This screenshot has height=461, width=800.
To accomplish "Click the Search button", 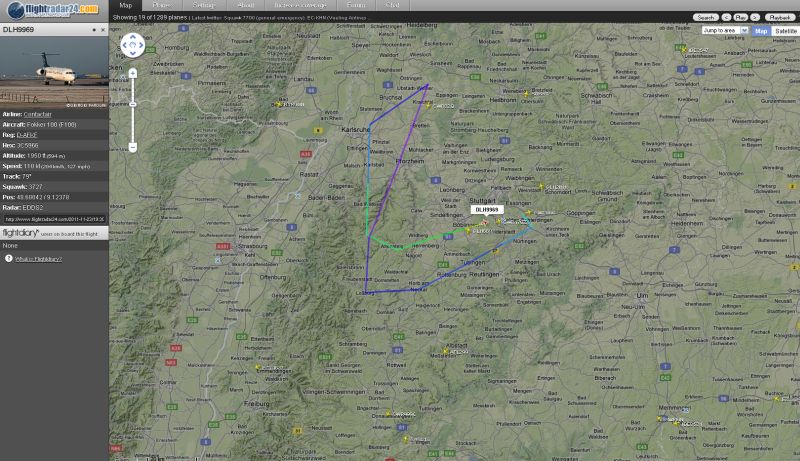I will pyautogui.click(x=706, y=17).
